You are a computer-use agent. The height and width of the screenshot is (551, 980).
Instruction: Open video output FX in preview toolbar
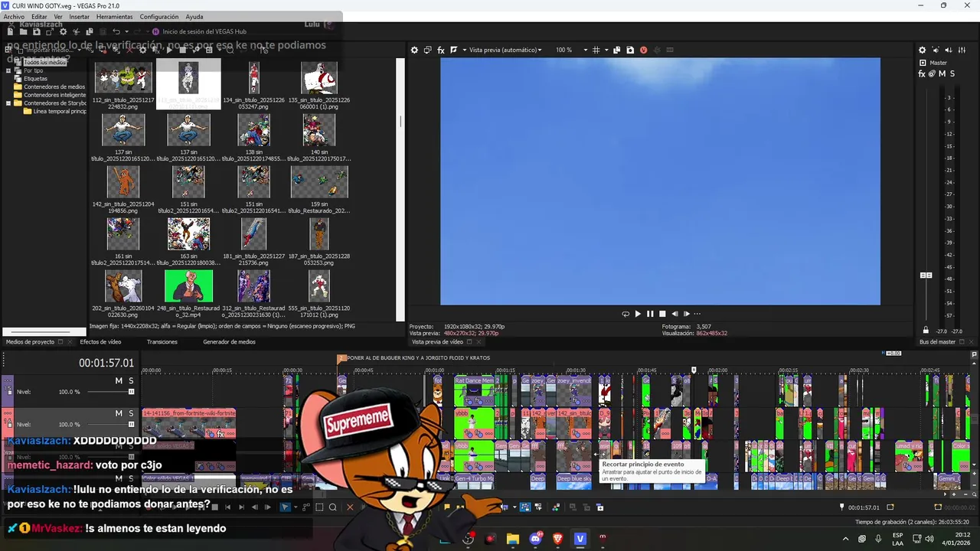click(441, 50)
